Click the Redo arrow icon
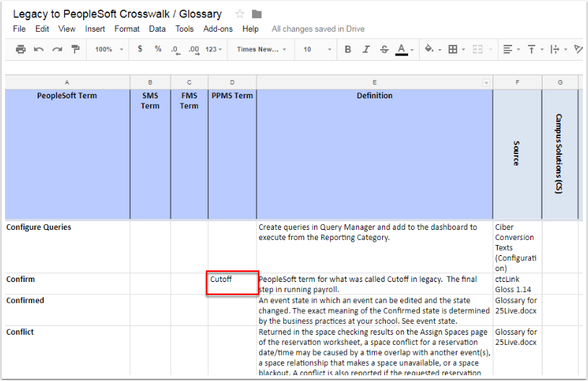The height and width of the screenshot is (381, 588). pyautogui.click(x=57, y=49)
